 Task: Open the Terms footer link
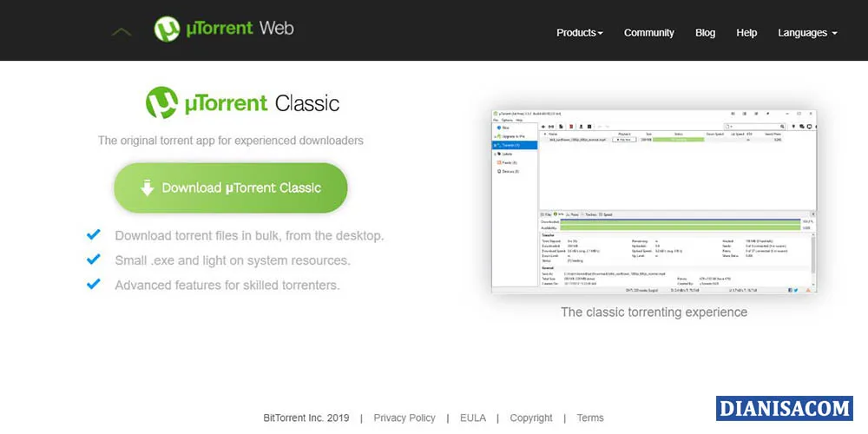(590, 418)
